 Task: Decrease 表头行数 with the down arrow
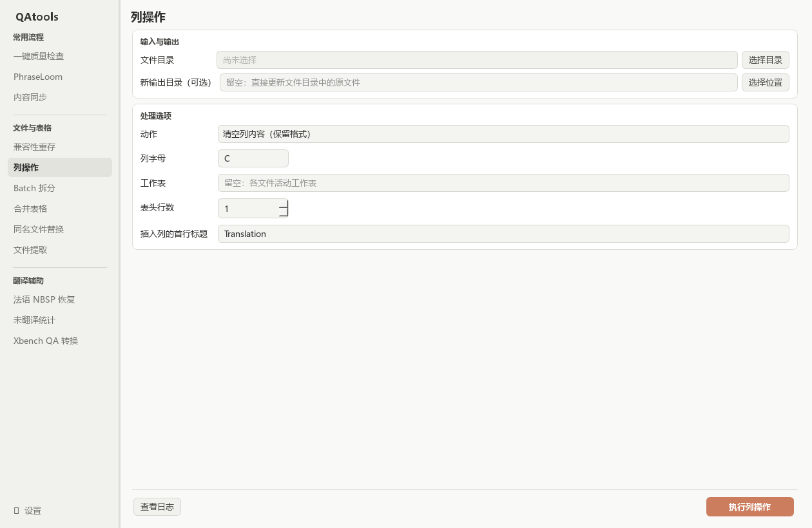click(284, 212)
